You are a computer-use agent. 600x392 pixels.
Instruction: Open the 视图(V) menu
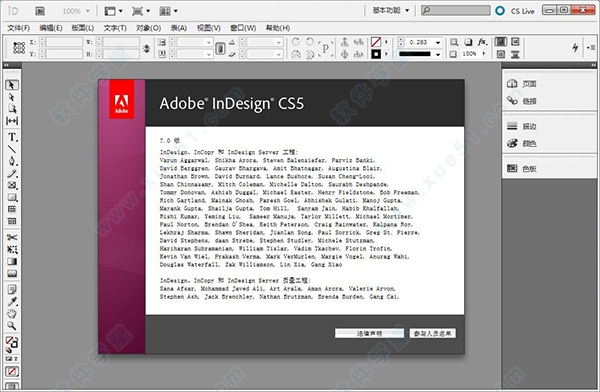(209, 28)
